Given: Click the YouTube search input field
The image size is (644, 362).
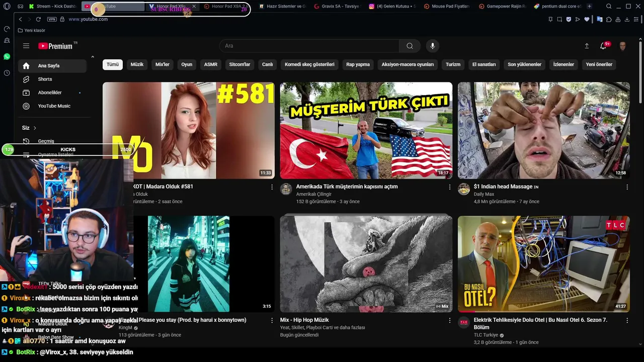Looking at the screenshot, I should [x=309, y=46].
